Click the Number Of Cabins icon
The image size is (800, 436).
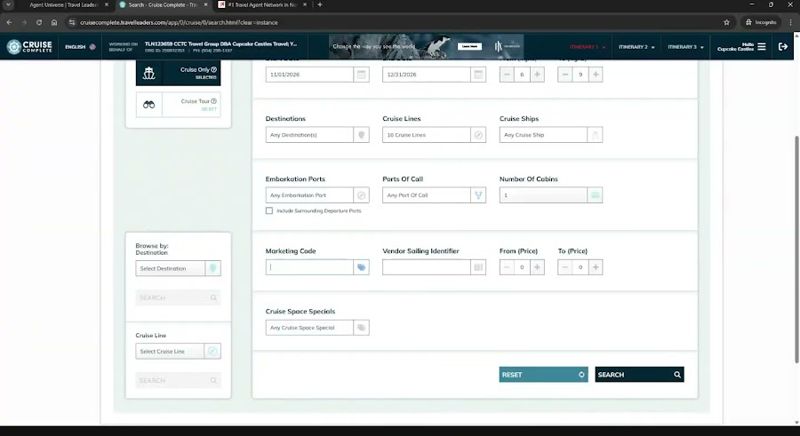click(x=595, y=195)
